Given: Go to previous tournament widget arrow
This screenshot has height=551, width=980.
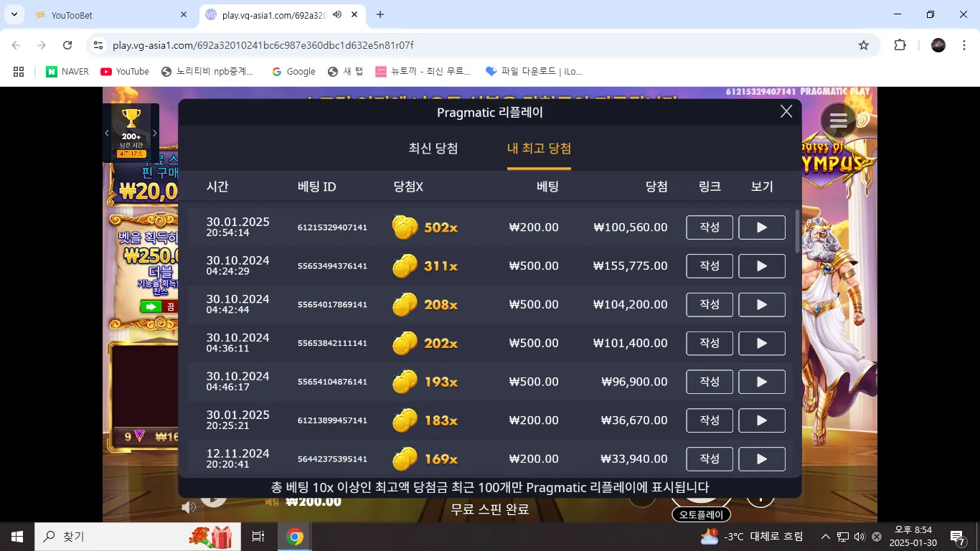Looking at the screenshot, I should 107,133.
